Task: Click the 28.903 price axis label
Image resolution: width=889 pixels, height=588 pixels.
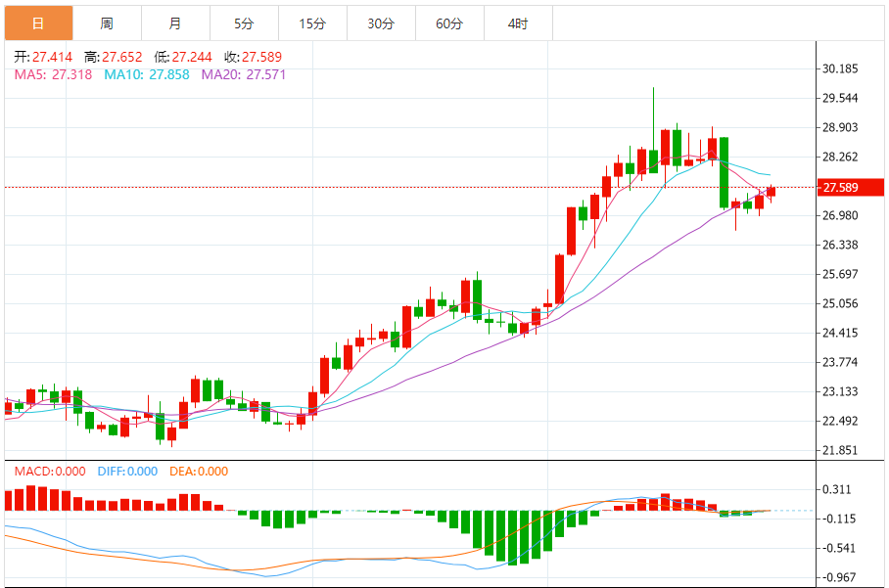Action: (840, 127)
